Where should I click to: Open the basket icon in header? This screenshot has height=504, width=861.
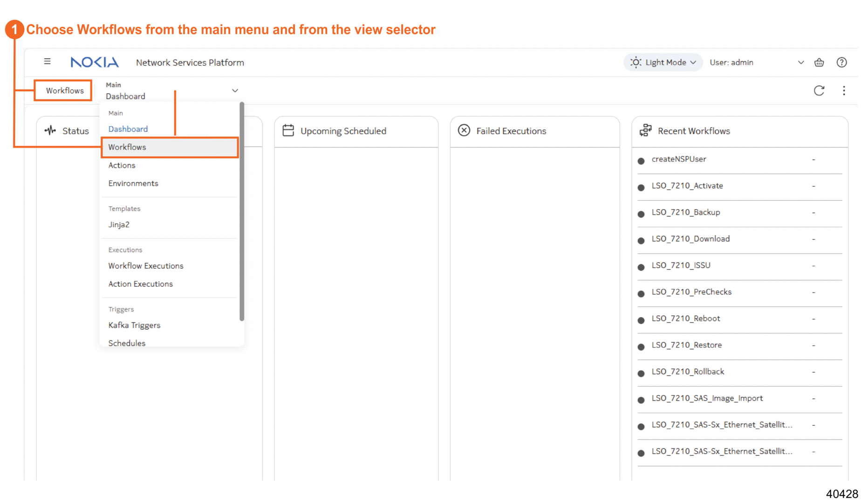tap(819, 62)
